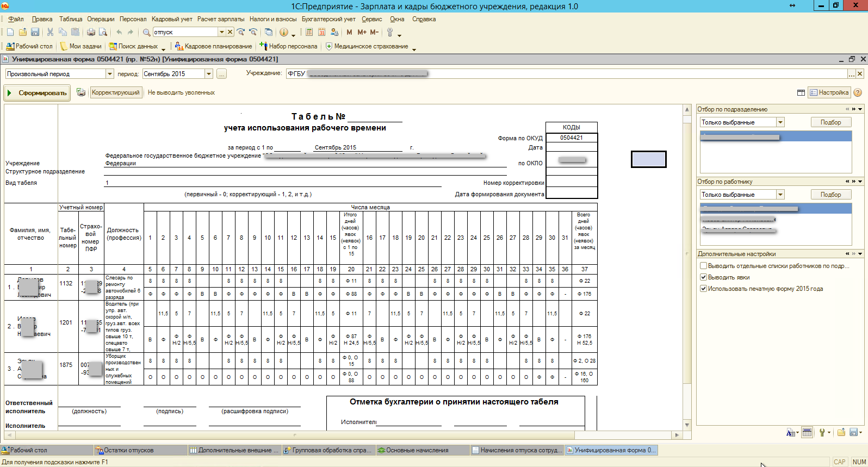
Task: Click the Help info icon
Action: tap(284, 32)
